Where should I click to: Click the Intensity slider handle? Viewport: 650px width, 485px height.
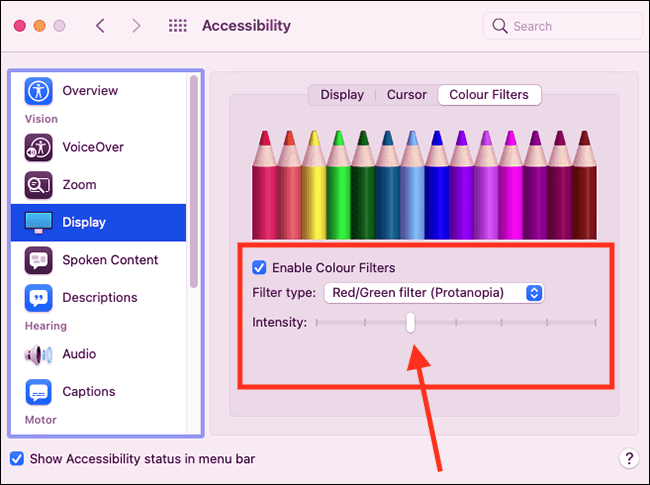pyautogui.click(x=410, y=323)
